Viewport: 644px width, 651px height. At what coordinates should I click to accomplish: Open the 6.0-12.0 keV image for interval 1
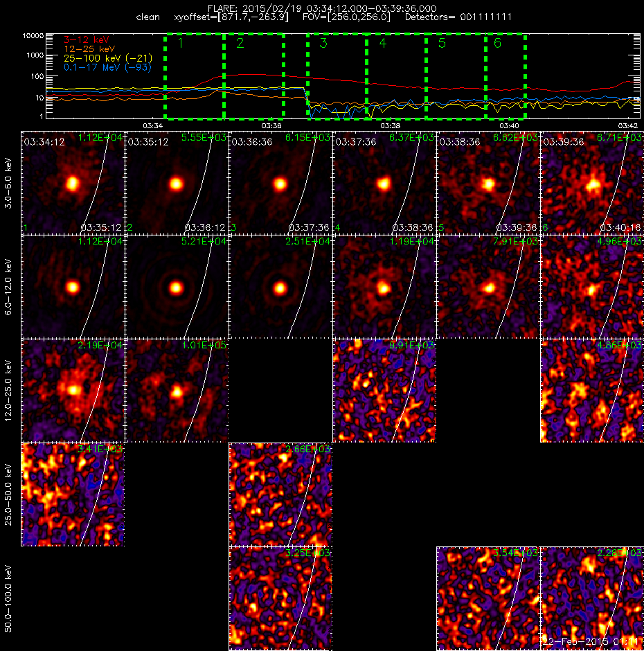point(73,287)
